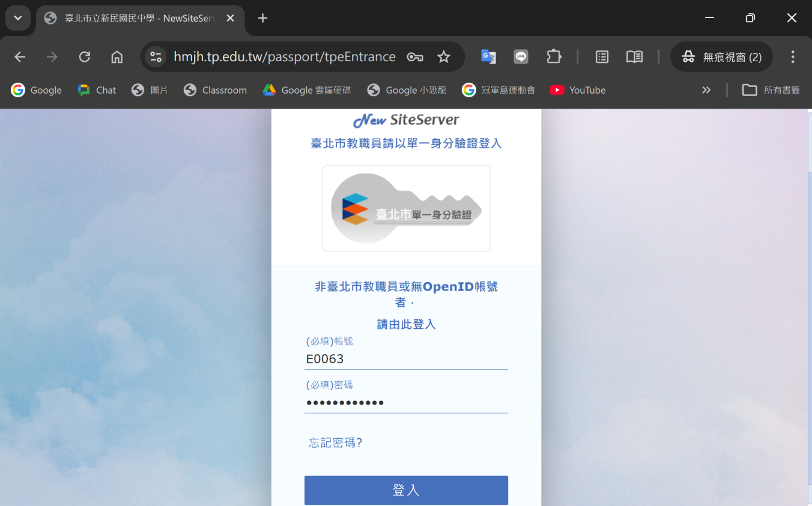Open the Google Translate extension

click(488, 57)
